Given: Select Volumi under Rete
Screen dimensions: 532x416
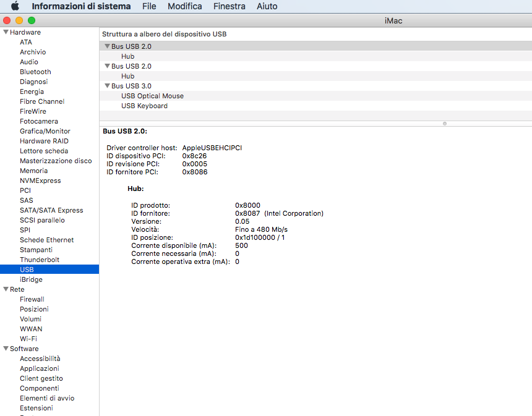Looking at the screenshot, I should (30, 319).
